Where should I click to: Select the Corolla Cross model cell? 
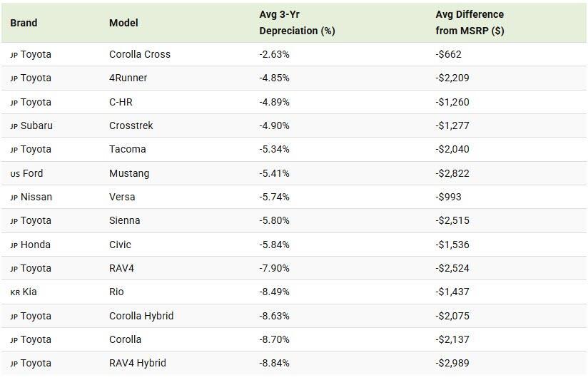(x=140, y=54)
